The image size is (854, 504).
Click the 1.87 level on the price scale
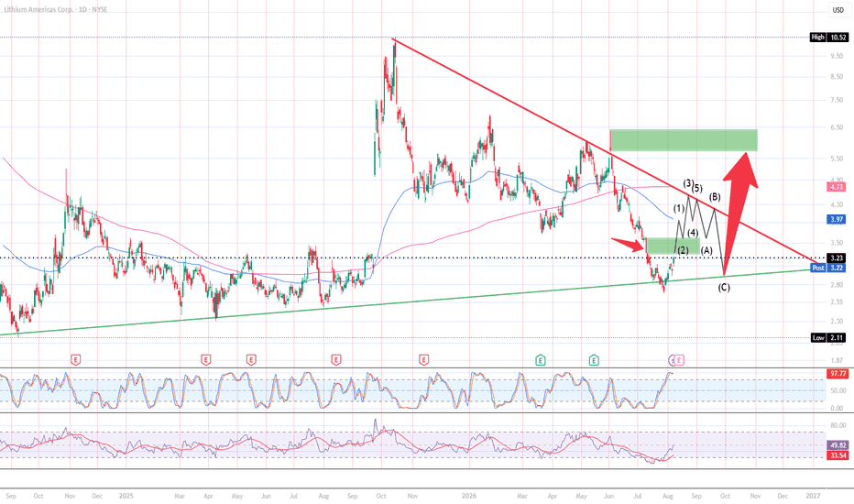tap(837, 360)
